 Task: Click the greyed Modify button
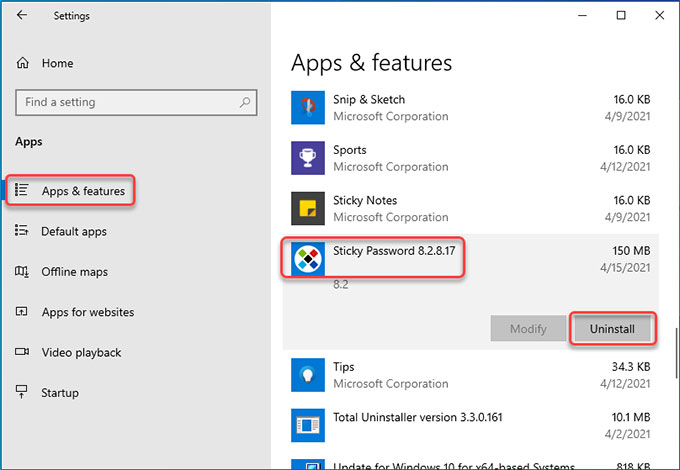click(528, 329)
